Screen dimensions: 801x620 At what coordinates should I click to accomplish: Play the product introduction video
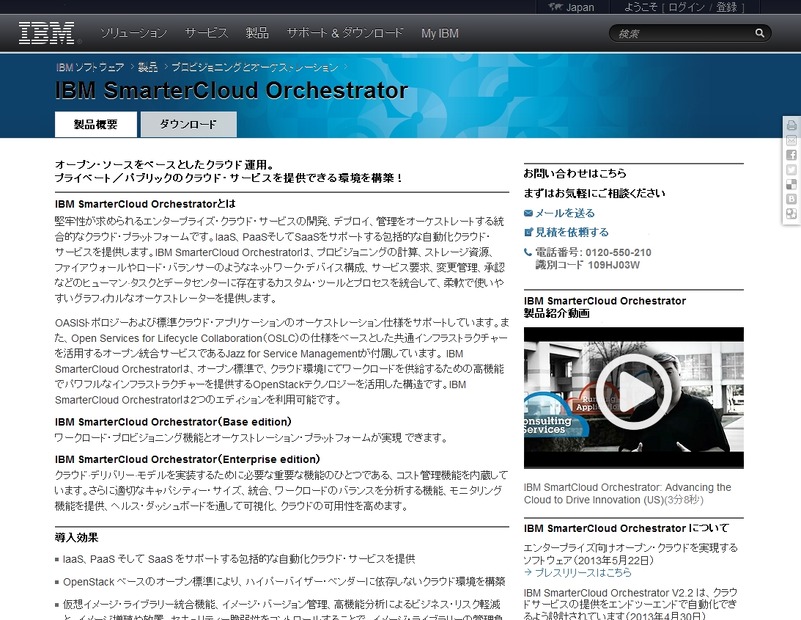633,392
